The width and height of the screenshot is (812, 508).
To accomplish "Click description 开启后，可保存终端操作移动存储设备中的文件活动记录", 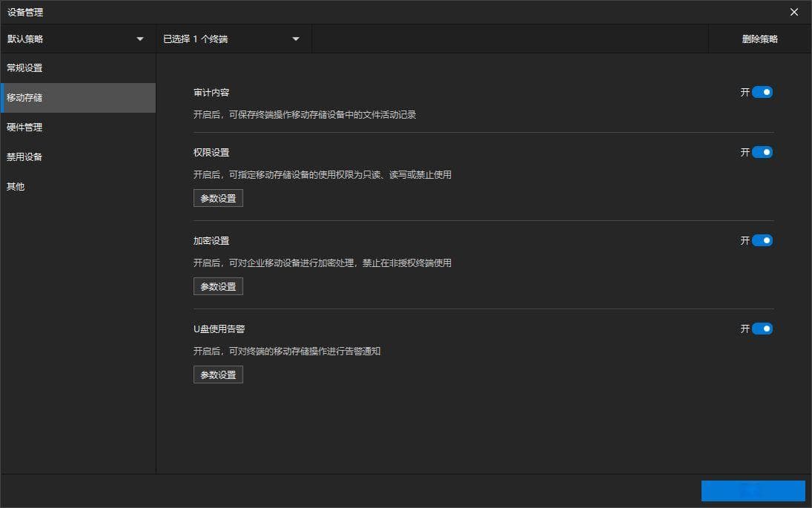I will click(x=305, y=114).
